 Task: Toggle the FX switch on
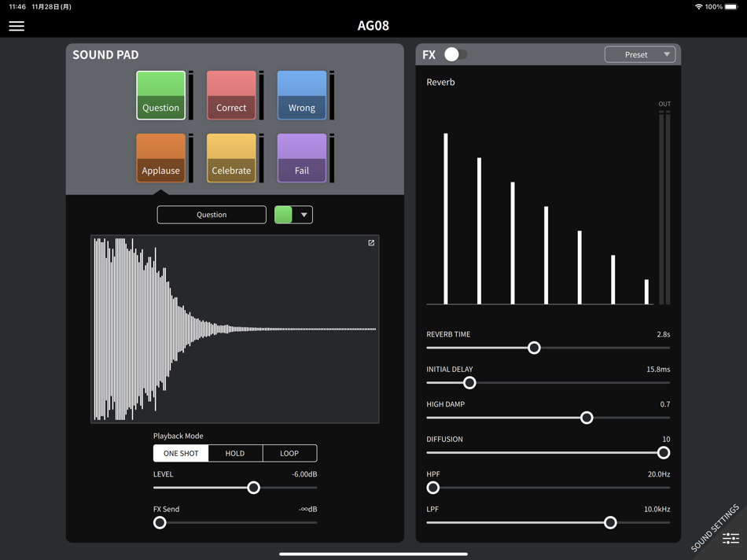(456, 54)
